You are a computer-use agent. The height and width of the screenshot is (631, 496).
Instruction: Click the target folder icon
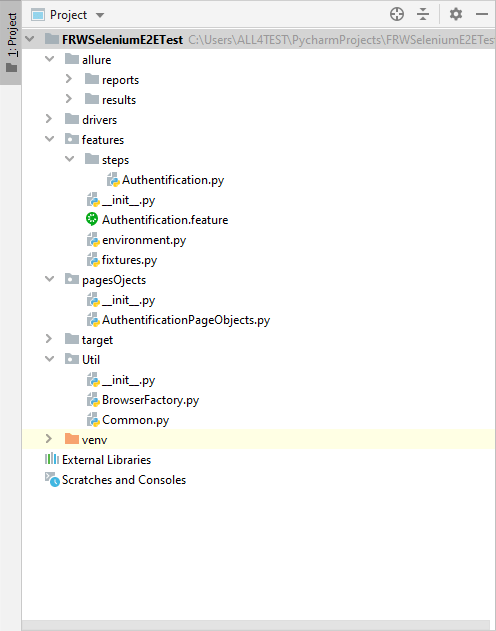tap(72, 339)
